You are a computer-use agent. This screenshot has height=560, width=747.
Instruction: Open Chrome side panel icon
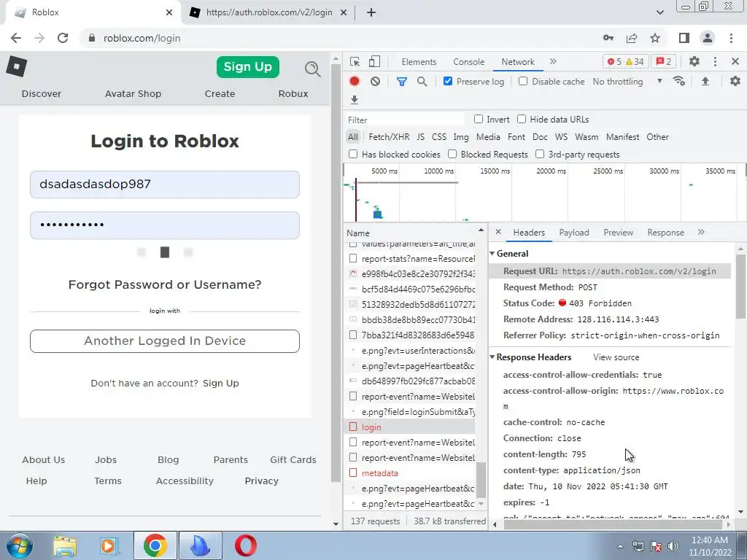[x=684, y=38]
